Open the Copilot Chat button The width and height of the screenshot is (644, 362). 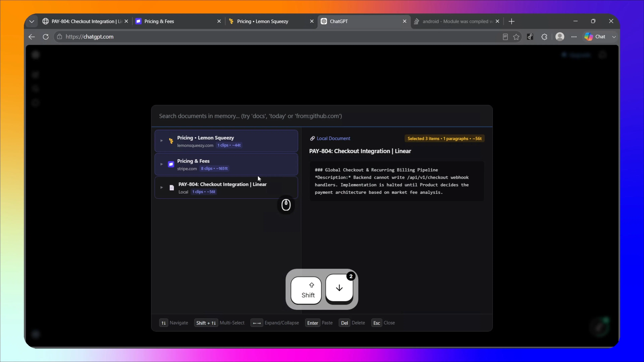pyautogui.click(x=595, y=37)
